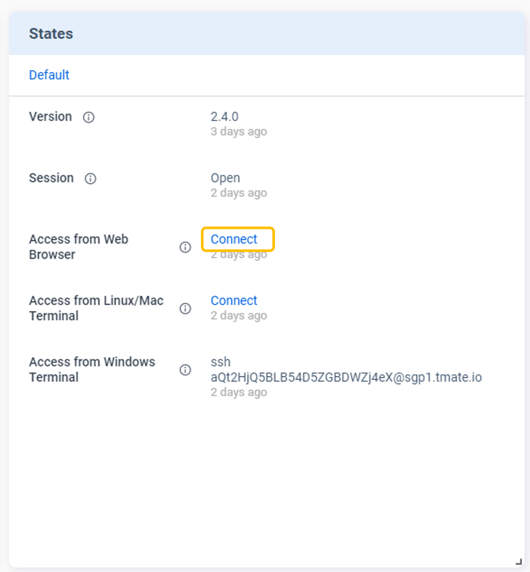Click Connect for Linux/Mac Terminal access
Screen dimensions: 530x572
pos(234,301)
